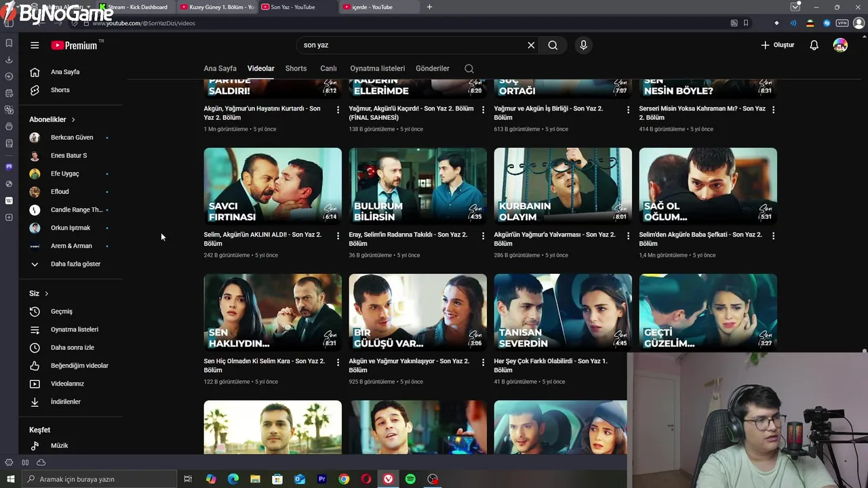Open options for 'Sen Hiç Olmadın Ki Selim Kara'
Screen dimensions: 868x488
[338, 363]
